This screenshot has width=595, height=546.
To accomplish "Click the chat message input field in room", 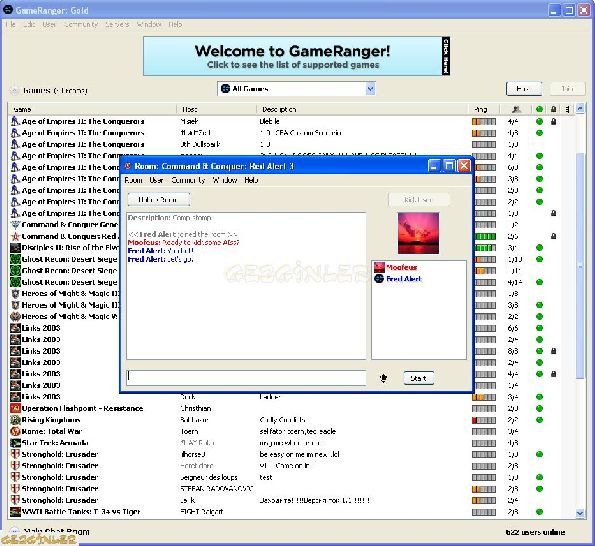I will (246, 377).
